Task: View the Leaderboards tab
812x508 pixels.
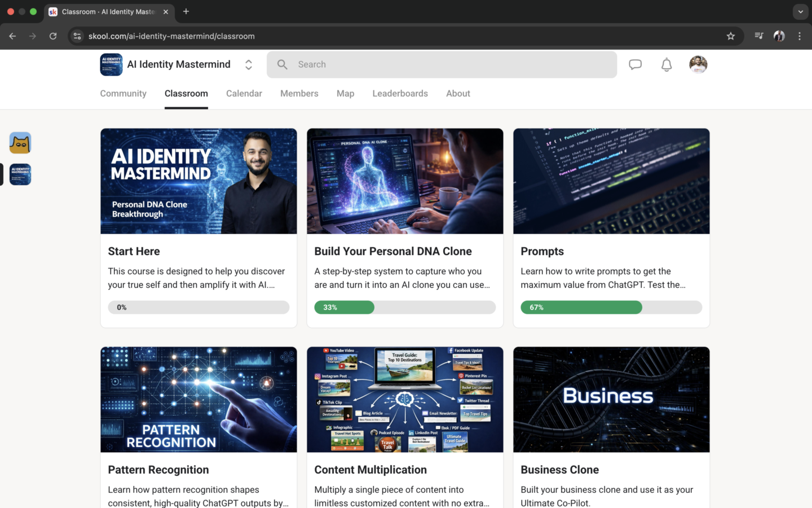Action: click(400, 94)
